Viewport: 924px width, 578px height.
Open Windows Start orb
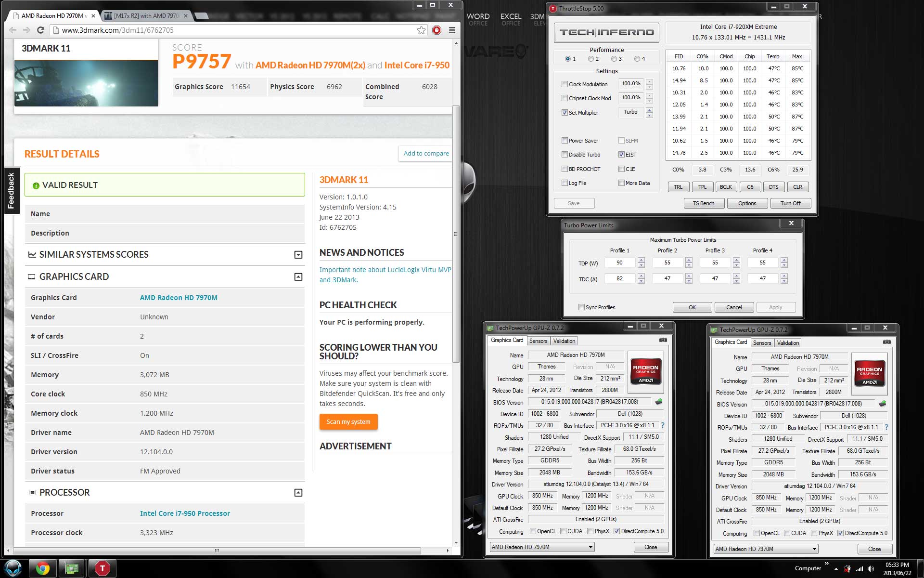[x=13, y=569]
